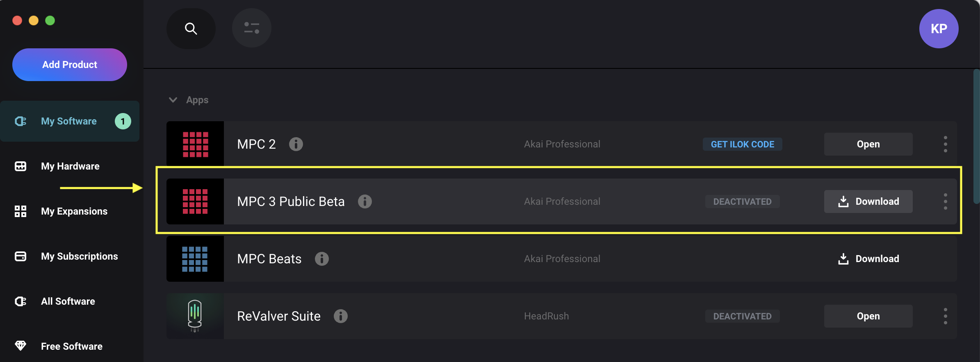The width and height of the screenshot is (980, 362).
Task: Select Free Software in sidebar
Action: pos(72,346)
